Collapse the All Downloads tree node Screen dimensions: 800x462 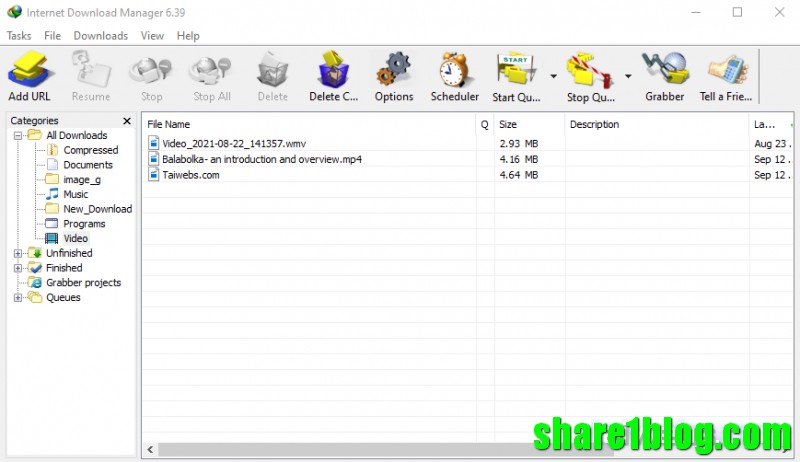coord(18,136)
